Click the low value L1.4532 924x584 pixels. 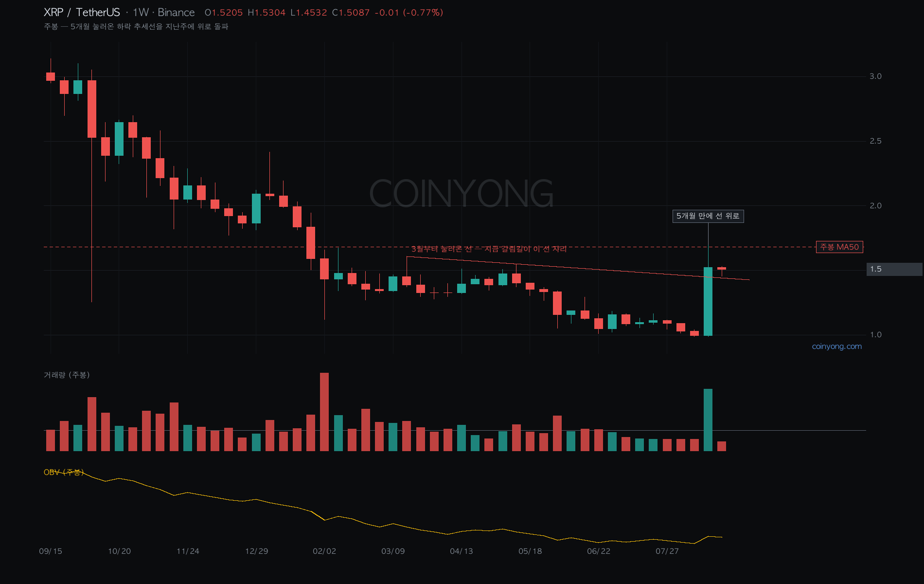[x=309, y=13]
